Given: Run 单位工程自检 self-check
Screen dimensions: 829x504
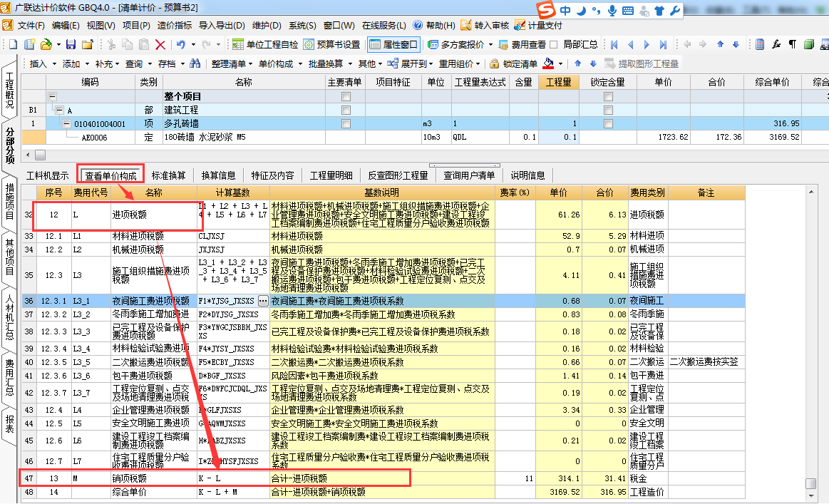Looking at the screenshot, I should click(265, 44).
